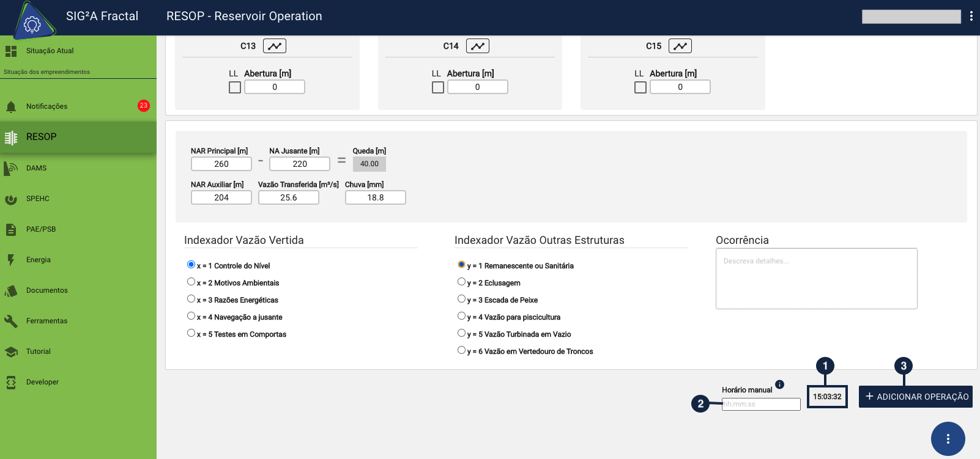Click the DAMS sidebar icon
This screenshot has width=980, height=459.
(x=11, y=168)
